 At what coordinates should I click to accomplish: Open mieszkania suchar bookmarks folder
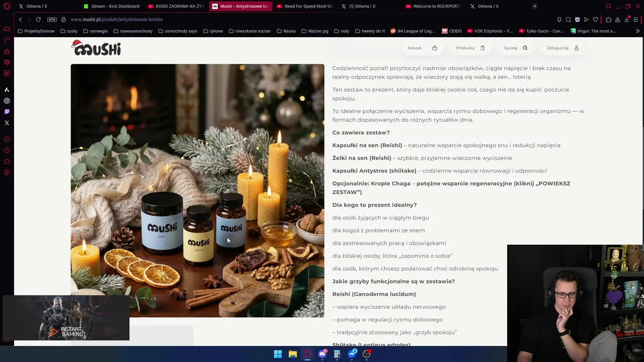coord(250,31)
